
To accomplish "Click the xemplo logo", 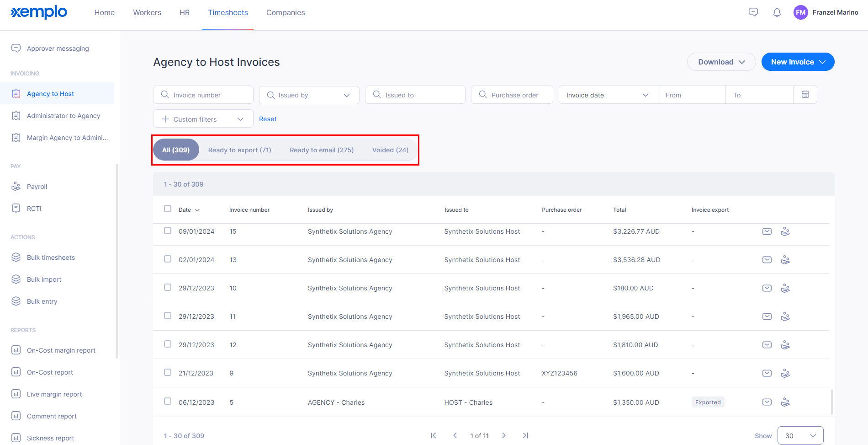I will coord(39,12).
